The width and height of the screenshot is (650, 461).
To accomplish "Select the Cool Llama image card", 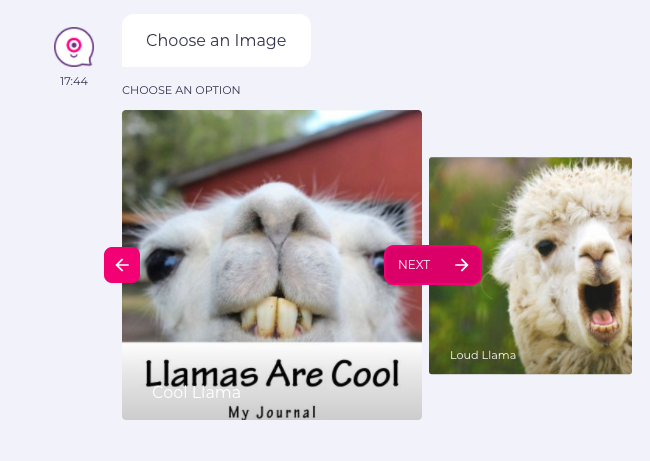I will pyautogui.click(x=272, y=265).
